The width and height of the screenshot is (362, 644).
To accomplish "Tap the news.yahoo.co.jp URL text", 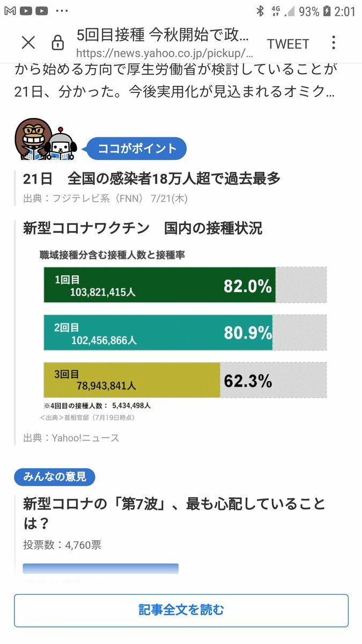I will pyautogui.click(x=165, y=53).
